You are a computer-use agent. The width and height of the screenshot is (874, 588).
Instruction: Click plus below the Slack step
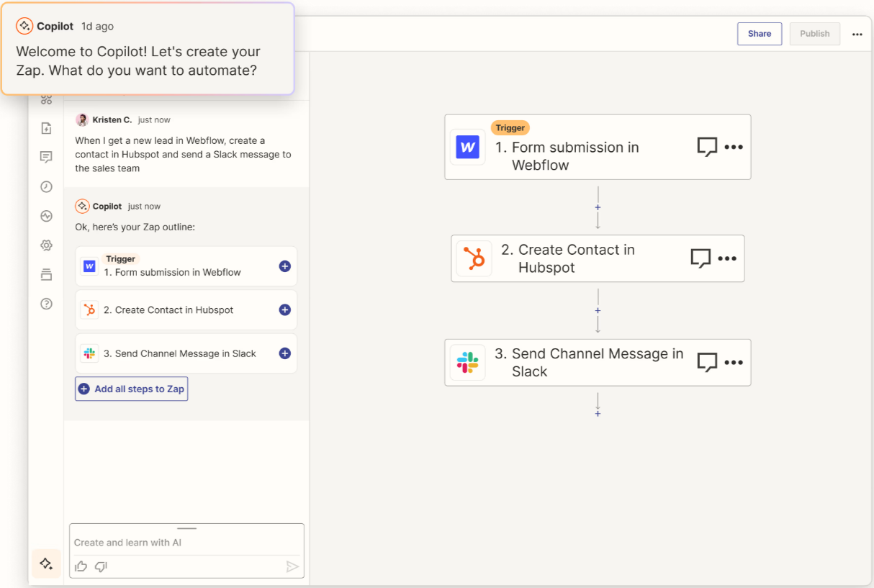pyautogui.click(x=598, y=414)
